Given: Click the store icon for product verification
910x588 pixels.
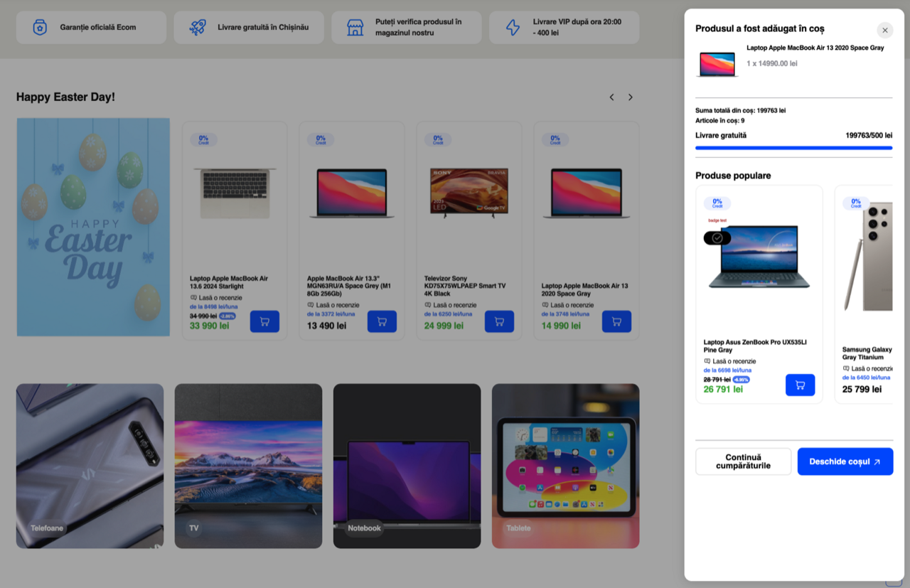Looking at the screenshot, I should [x=355, y=28].
